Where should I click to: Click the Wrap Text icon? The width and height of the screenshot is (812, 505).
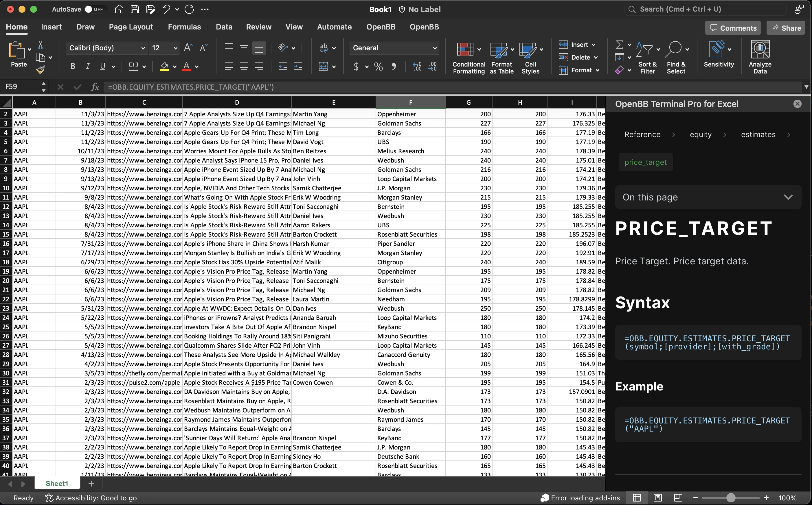pyautogui.click(x=324, y=48)
